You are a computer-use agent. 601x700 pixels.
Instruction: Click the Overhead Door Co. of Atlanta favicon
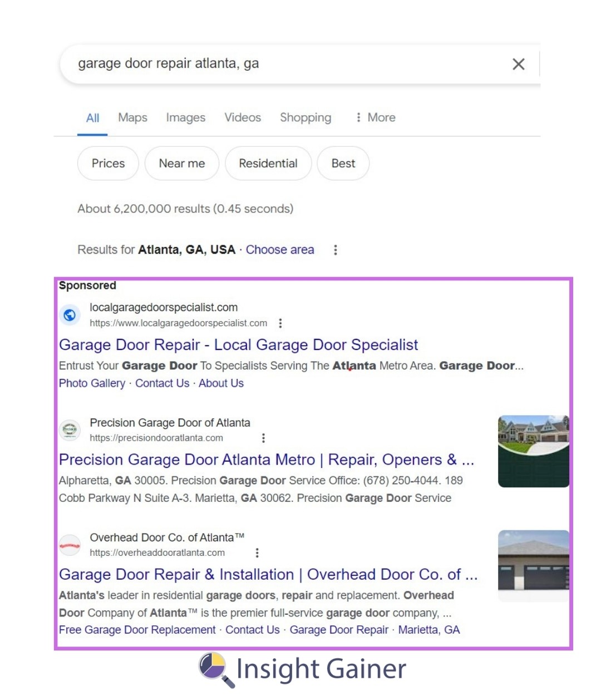[x=70, y=545]
